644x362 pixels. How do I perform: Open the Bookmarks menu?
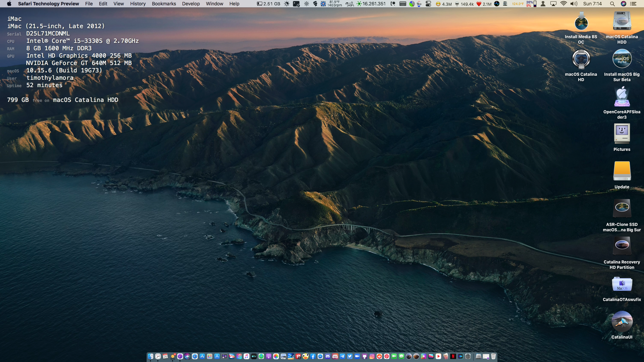(x=164, y=4)
